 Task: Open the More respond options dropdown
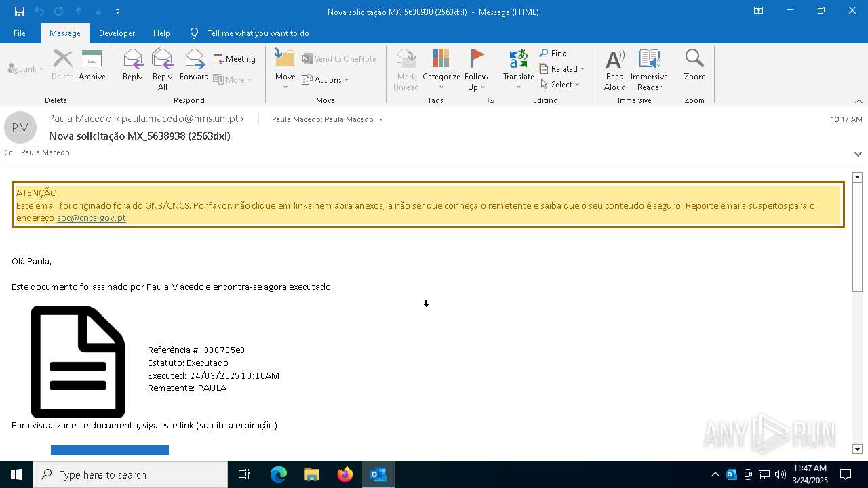point(233,79)
